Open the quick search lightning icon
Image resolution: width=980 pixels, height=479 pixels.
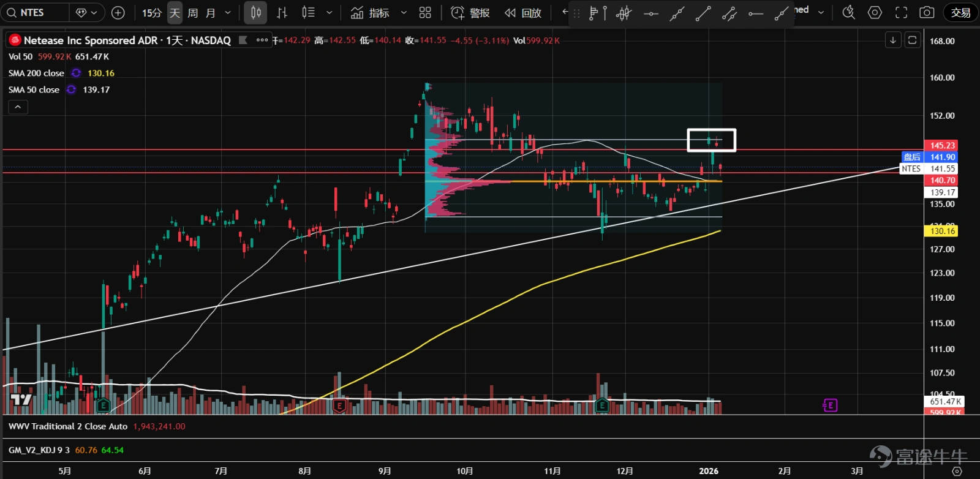[848, 12]
